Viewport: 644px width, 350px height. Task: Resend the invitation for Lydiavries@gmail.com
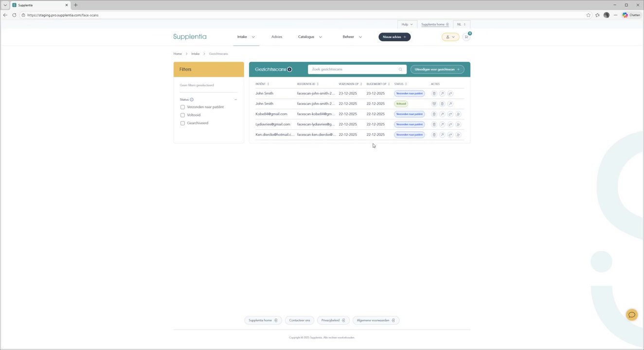450,124
